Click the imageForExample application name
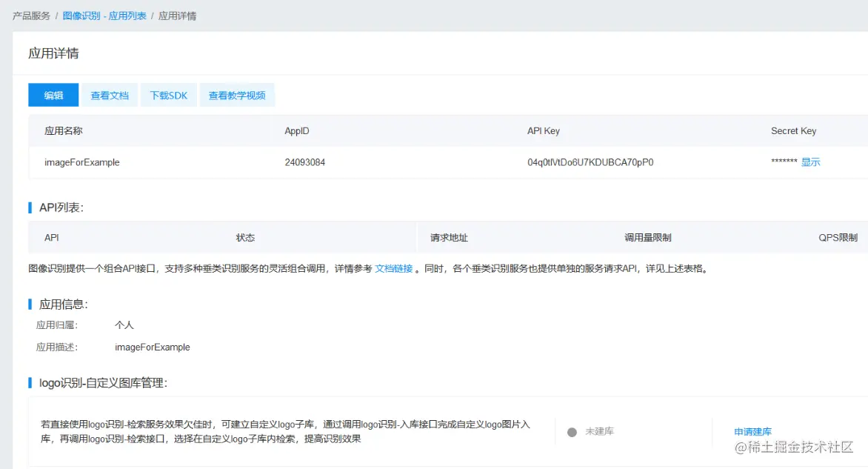 point(82,162)
